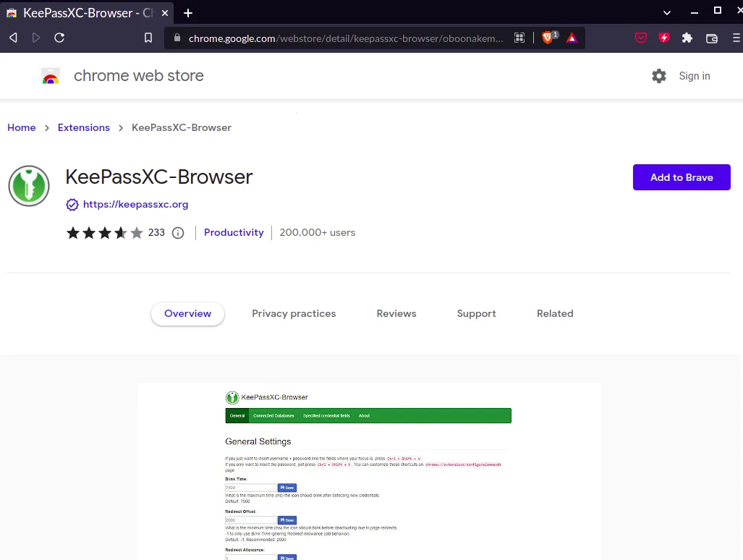Viewport: 743px width, 560px height.
Task: Click the info icon beside the rating
Action: click(x=178, y=232)
